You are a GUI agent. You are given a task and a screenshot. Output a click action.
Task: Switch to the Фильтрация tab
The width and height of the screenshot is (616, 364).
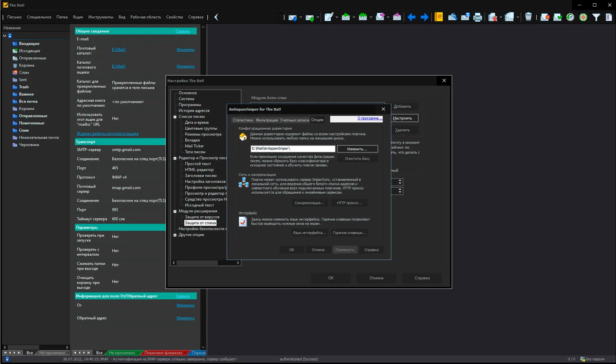[x=267, y=120]
